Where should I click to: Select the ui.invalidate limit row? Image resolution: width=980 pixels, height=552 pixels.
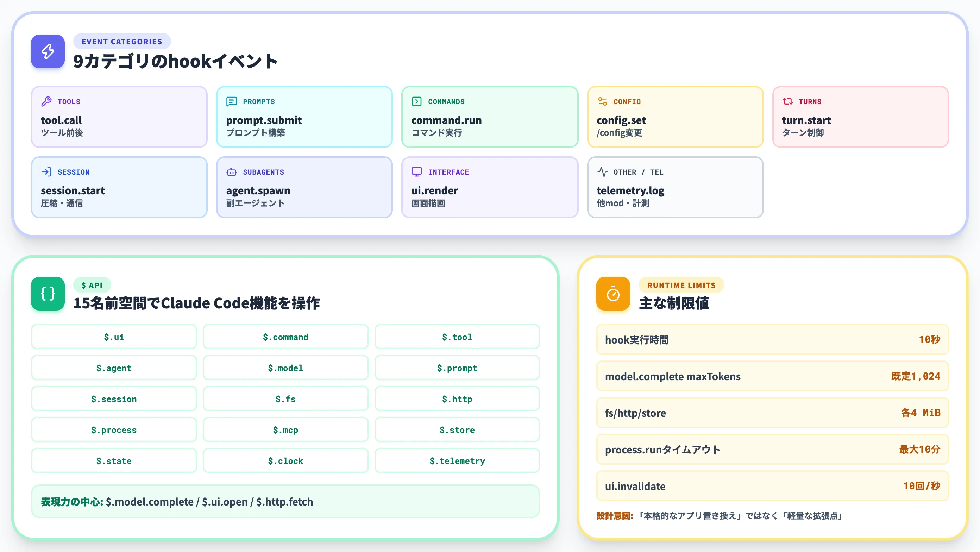pos(772,486)
